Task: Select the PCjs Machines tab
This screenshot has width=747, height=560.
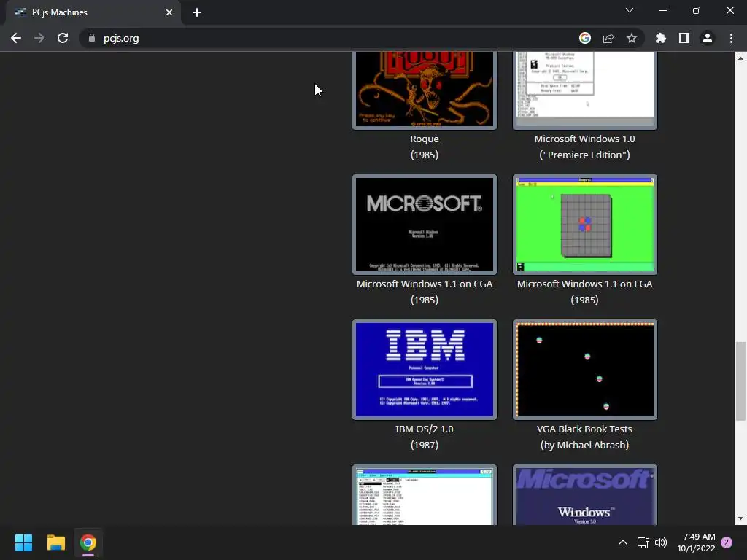Action: pyautogui.click(x=93, y=12)
